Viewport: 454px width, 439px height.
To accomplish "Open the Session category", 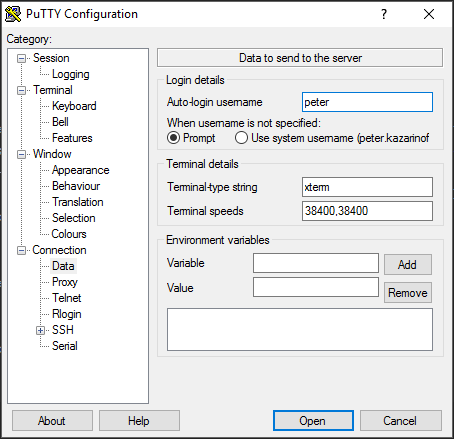I will (51, 58).
